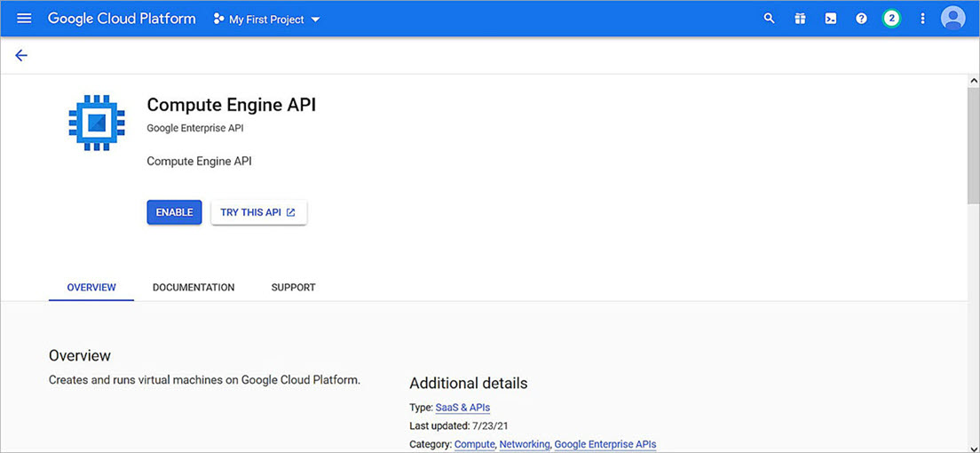Open the hamburger navigation menu
The image size is (980, 453).
click(24, 19)
